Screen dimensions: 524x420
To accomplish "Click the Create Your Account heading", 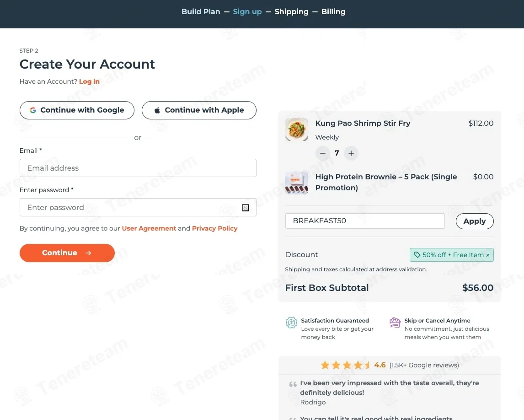I will (87, 64).
